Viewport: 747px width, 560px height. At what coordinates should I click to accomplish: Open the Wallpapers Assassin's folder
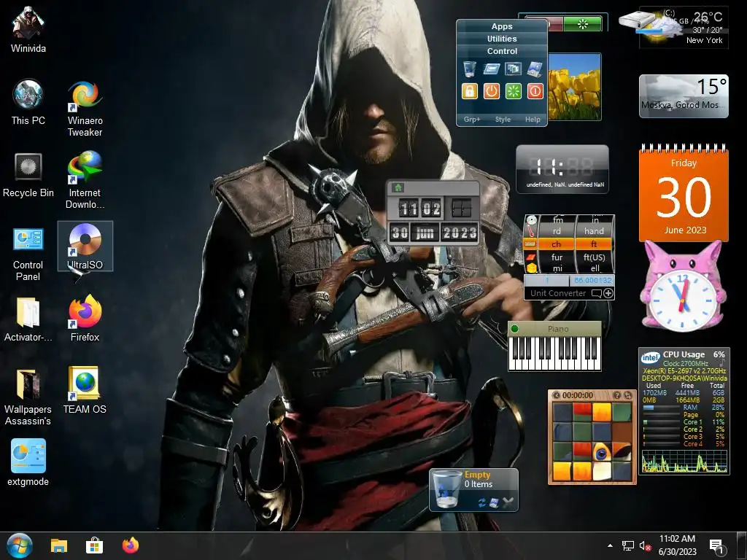(x=28, y=397)
